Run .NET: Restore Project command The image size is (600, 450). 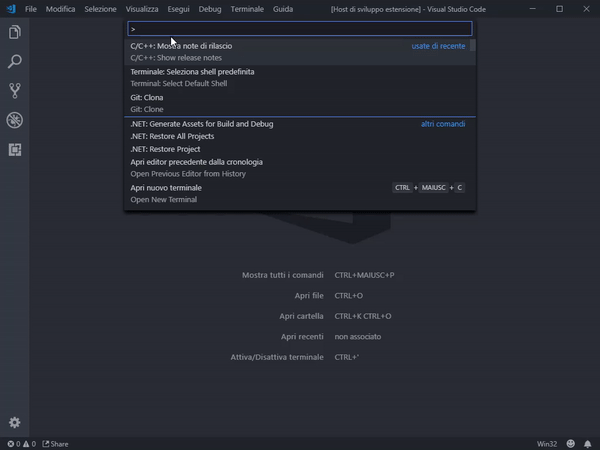[x=300, y=149]
